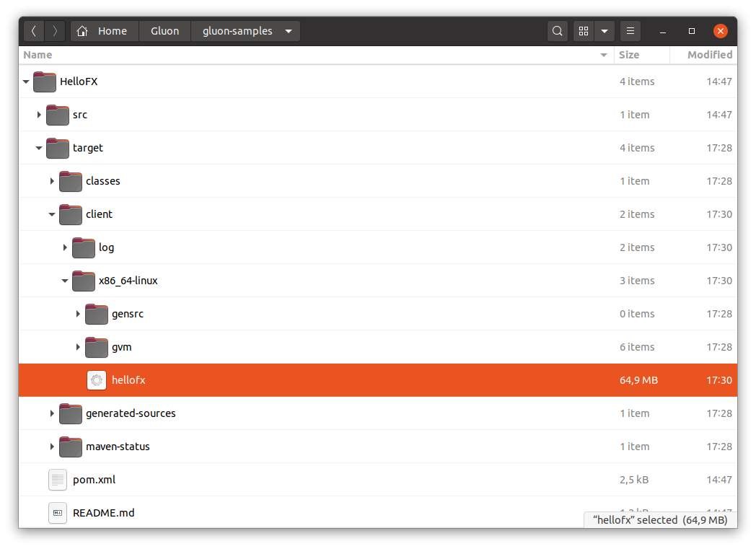Image resolution: width=756 pixels, height=549 pixels.
Task: Collapse the HelloFX folder
Action: point(26,82)
